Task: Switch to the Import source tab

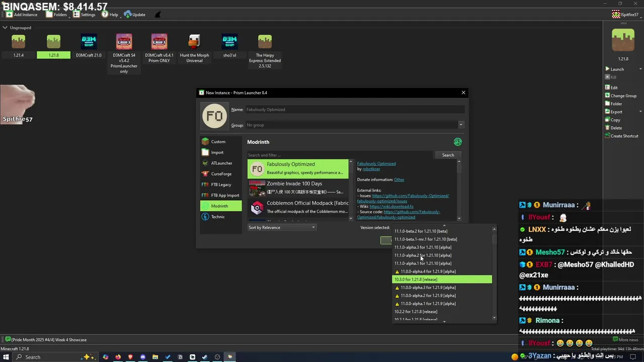Action: (x=221, y=152)
